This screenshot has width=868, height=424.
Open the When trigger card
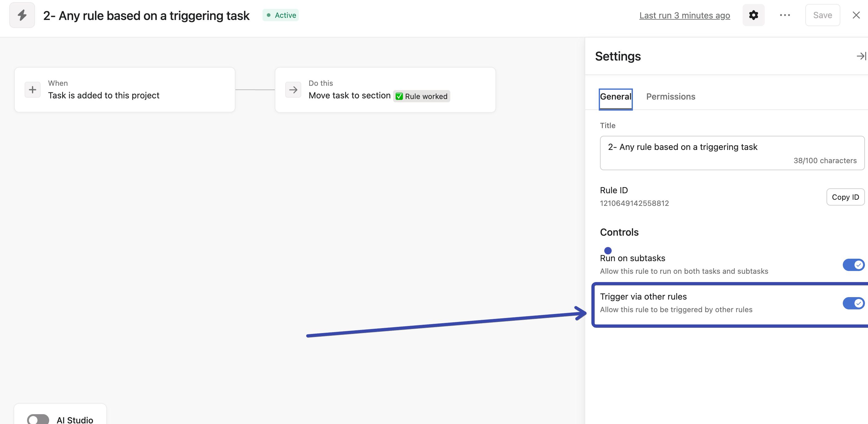tap(125, 90)
